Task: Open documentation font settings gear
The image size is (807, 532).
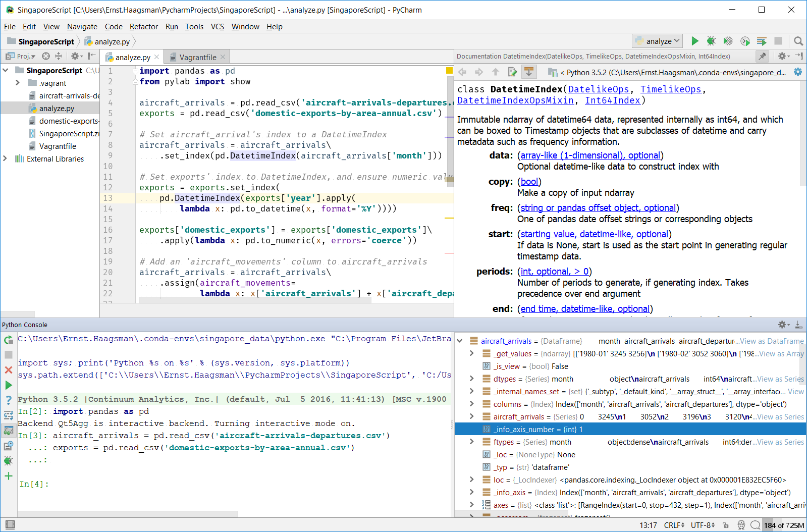Action: [798, 72]
